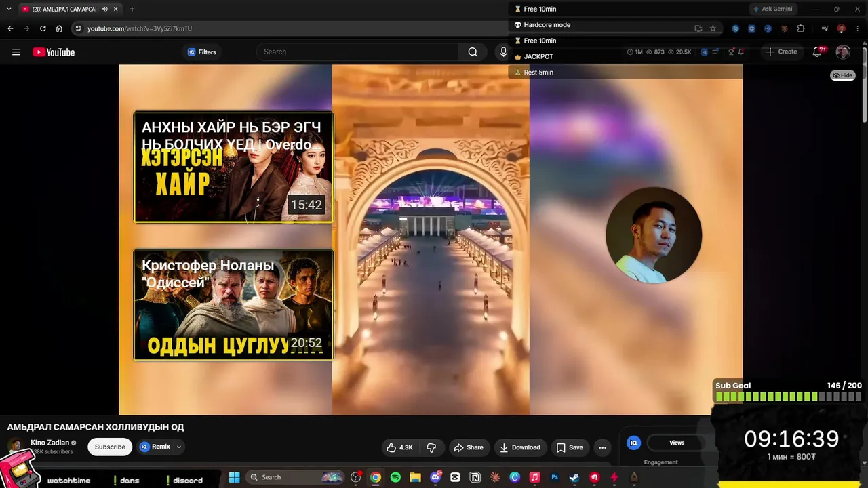The width and height of the screenshot is (868, 488).
Task: Open Kino Zadlan channel link
Action: [50, 443]
